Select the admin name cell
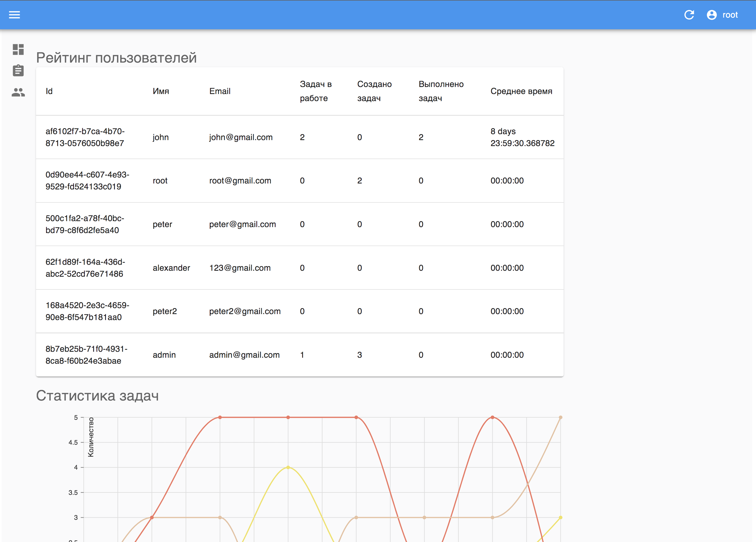This screenshot has height=542, width=756. click(x=164, y=355)
